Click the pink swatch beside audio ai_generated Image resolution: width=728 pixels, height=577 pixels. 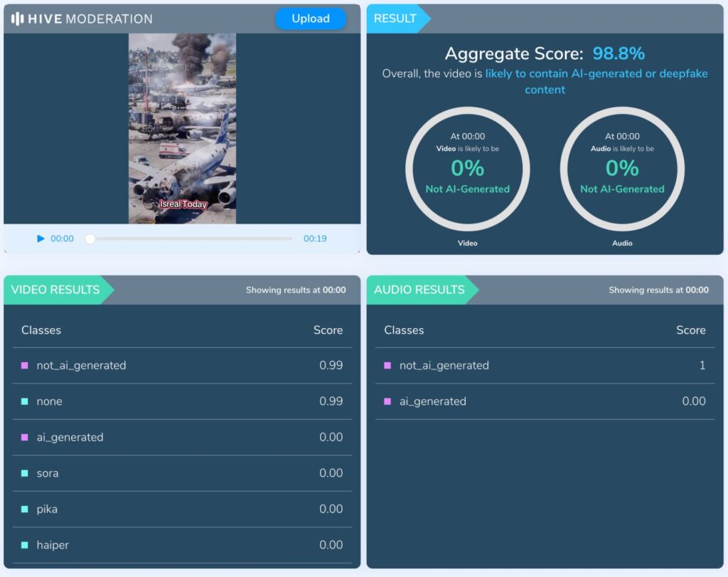387,401
